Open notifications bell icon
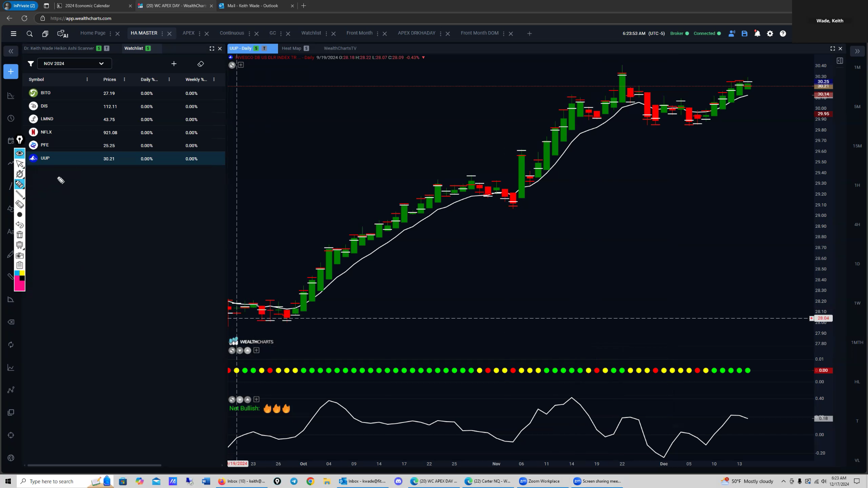The image size is (868, 488). [757, 33]
